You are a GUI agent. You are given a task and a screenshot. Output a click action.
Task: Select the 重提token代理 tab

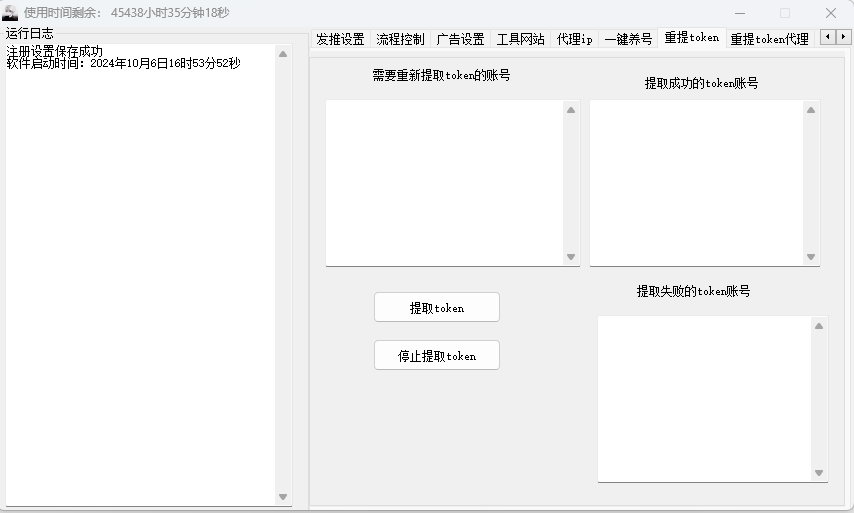pos(769,39)
